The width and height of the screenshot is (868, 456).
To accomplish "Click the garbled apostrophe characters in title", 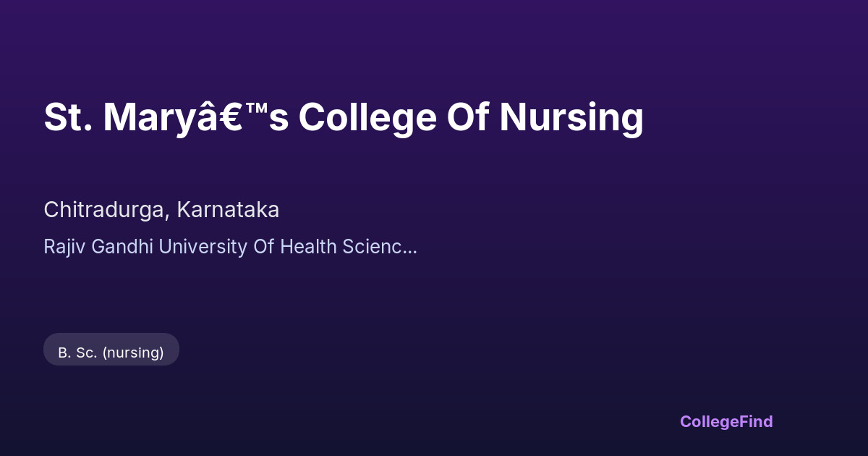I will tap(231, 117).
